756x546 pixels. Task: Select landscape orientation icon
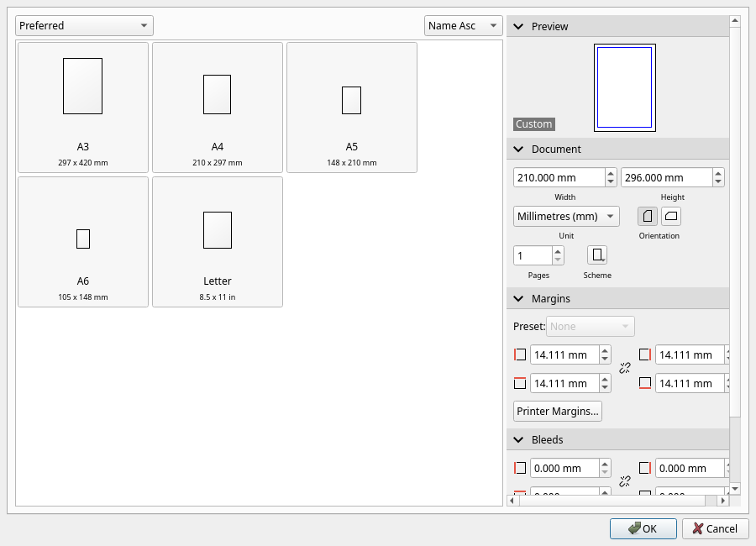(x=670, y=216)
